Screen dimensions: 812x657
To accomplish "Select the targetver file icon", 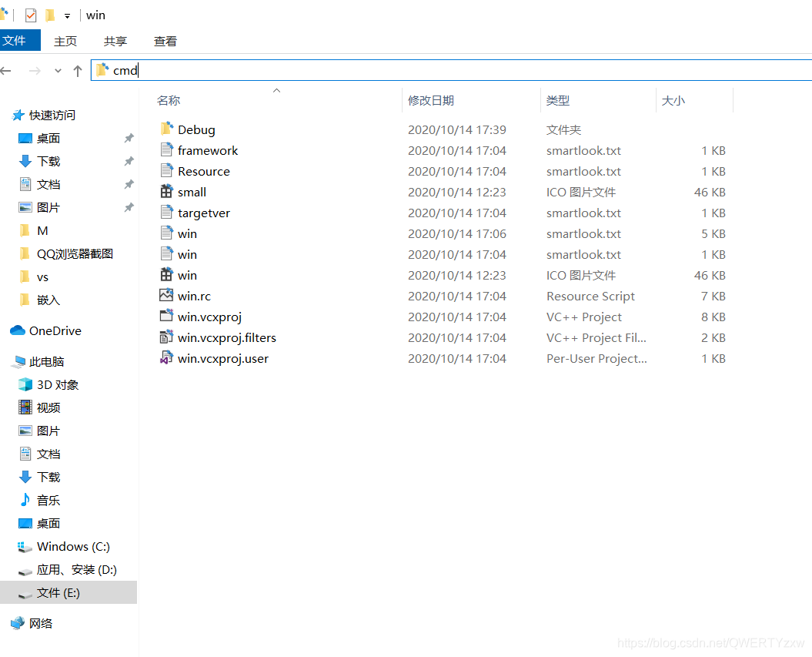I will click(166, 212).
